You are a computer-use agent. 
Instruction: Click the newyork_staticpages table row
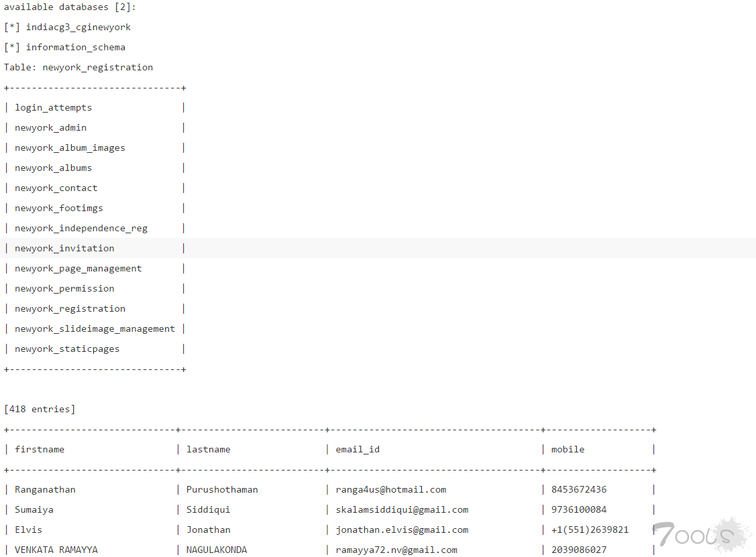coord(67,349)
